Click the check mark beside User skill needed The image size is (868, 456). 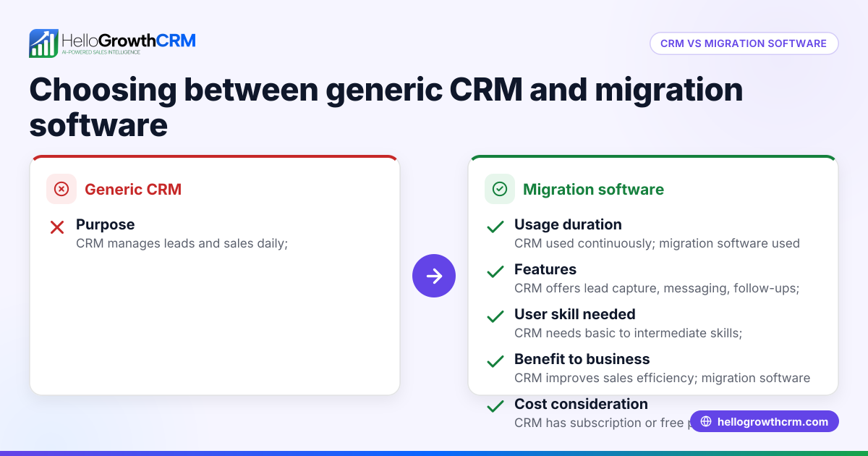point(495,317)
